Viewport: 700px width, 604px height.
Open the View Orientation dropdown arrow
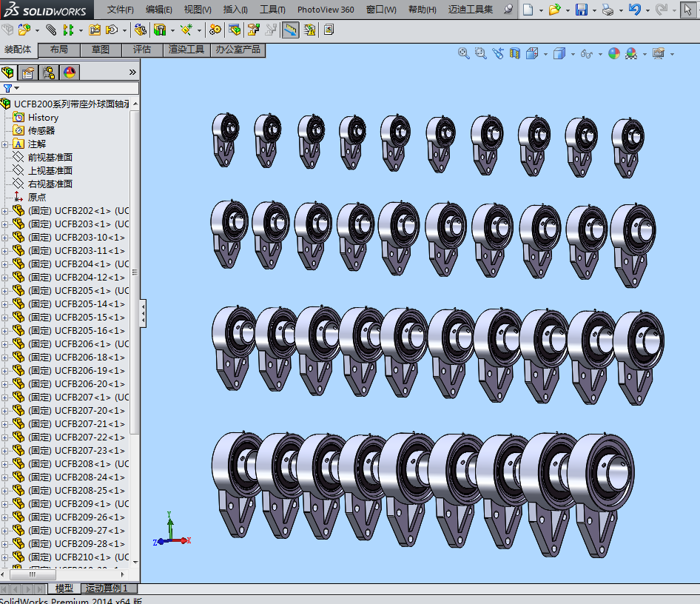coord(545,55)
